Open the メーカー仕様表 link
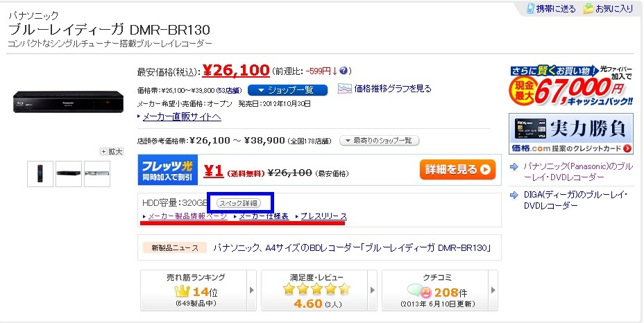644x323 pixels. (263, 217)
